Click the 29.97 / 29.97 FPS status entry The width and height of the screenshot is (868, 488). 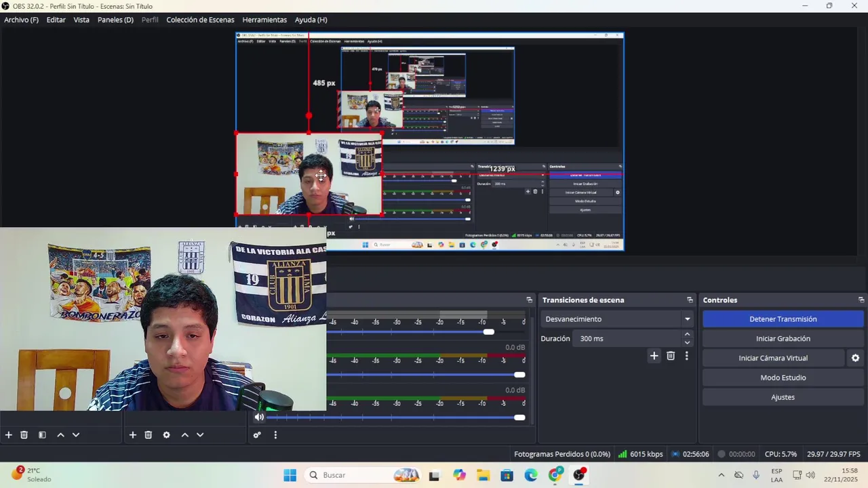pyautogui.click(x=833, y=454)
